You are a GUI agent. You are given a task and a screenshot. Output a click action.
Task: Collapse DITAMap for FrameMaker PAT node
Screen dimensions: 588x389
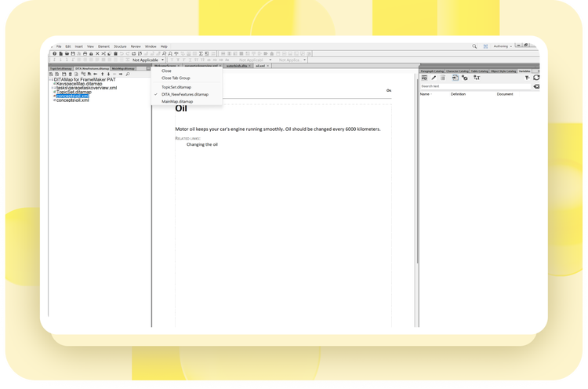52,79
